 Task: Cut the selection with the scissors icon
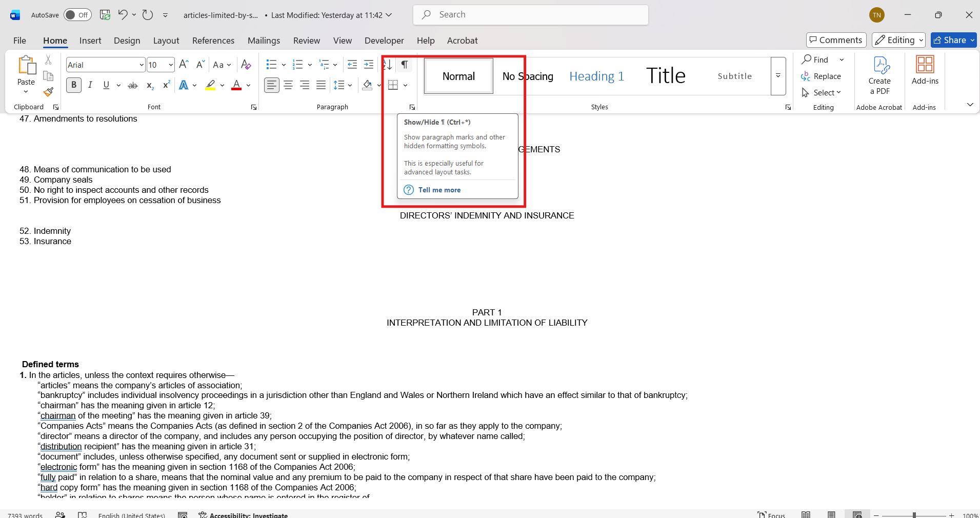click(48, 60)
